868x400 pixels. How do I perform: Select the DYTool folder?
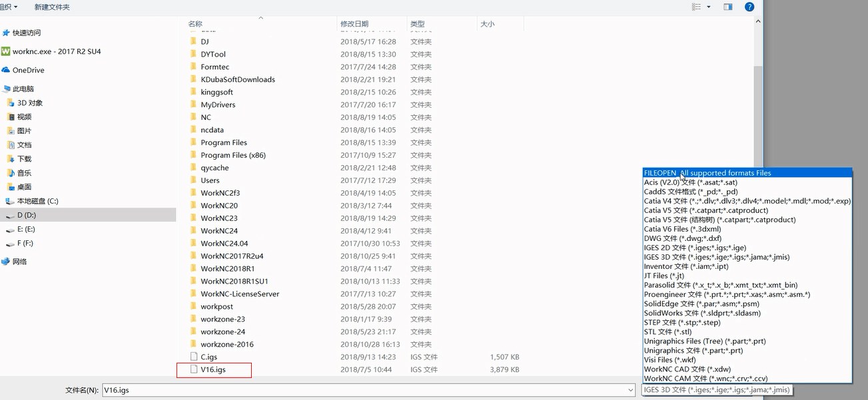[x=213, y=54]
